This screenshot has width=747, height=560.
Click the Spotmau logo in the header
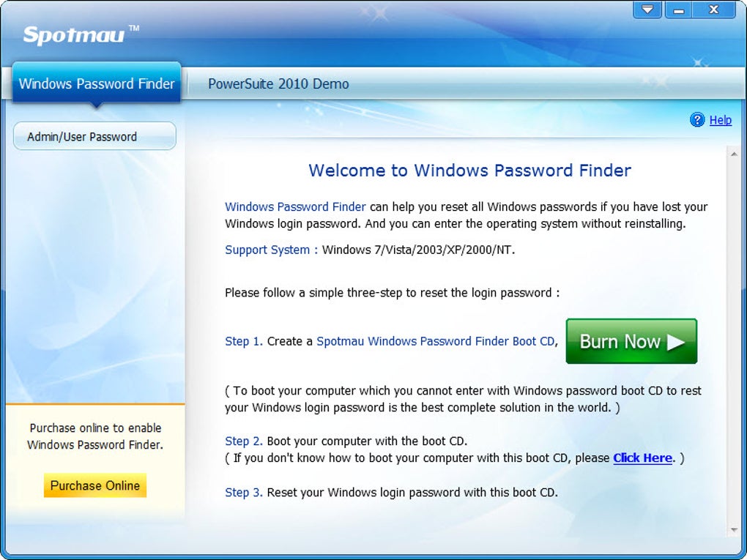click(81, 35)
